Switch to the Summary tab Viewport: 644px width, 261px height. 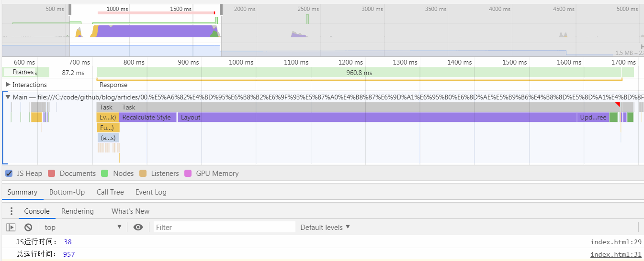pyautogui.click(x=22, y=192)
